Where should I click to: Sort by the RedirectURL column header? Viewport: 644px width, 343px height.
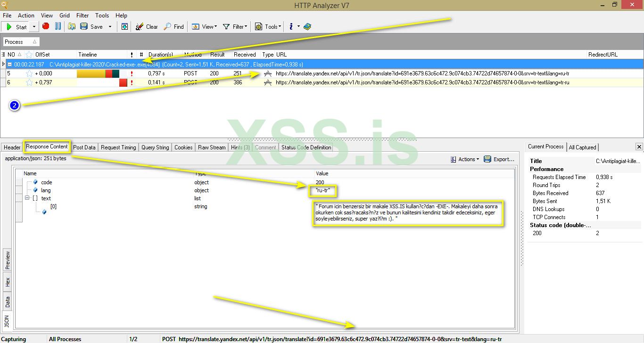[x=603, y=55]
